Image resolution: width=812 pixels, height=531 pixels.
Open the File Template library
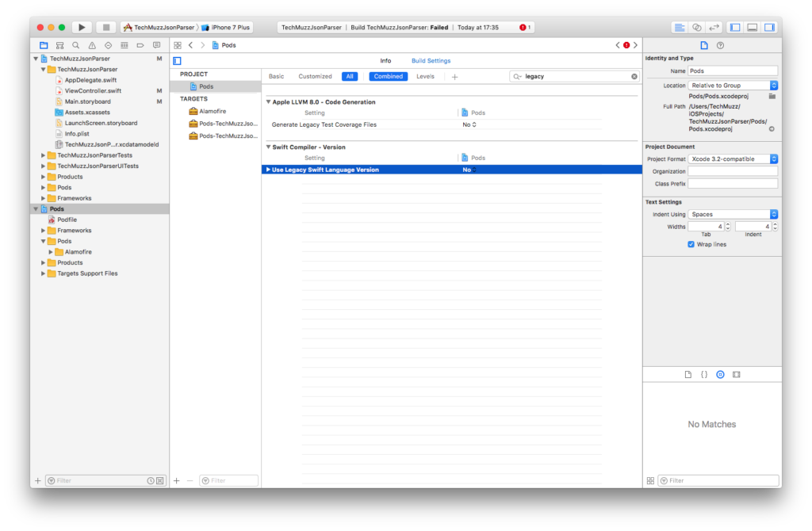pyautogui.click(x=688, y=374)
